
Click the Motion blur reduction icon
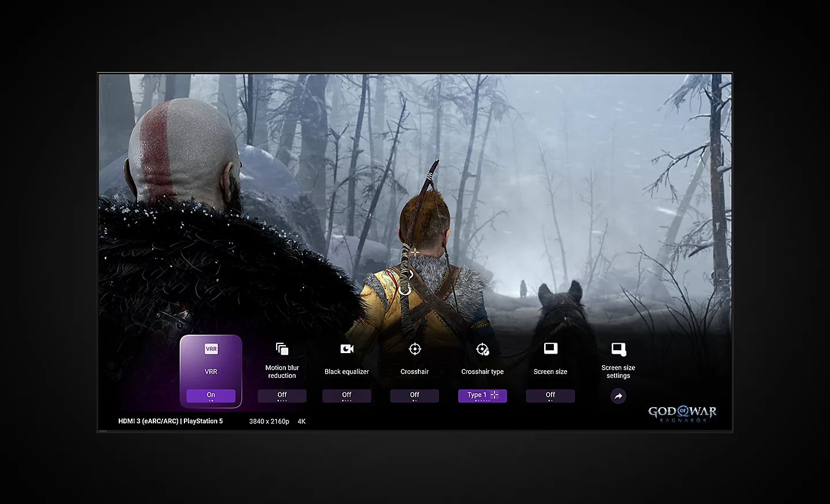click(282, 349)
